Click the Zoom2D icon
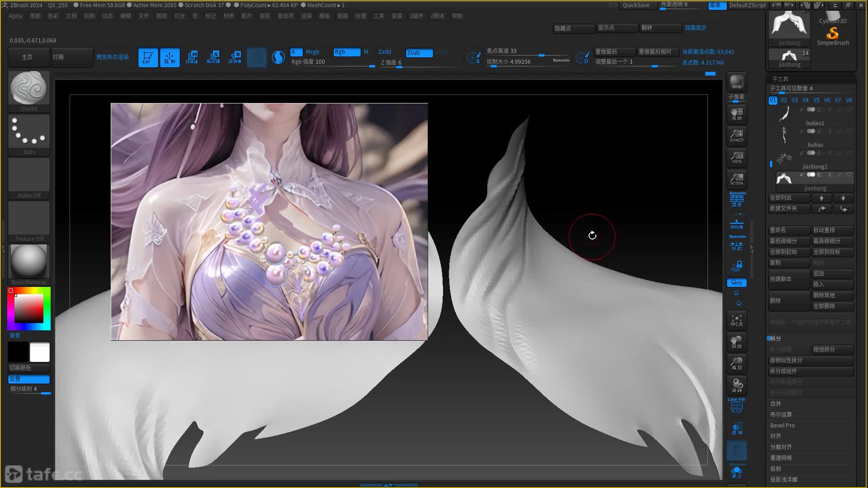Viewport: 868px width, 488px height. click(x=736, y=136)
